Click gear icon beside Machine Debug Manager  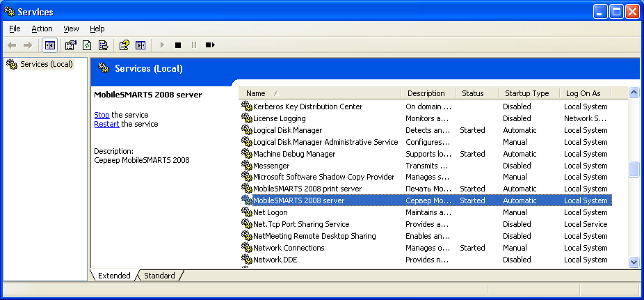pyautogui.click(x=246, y=154)
